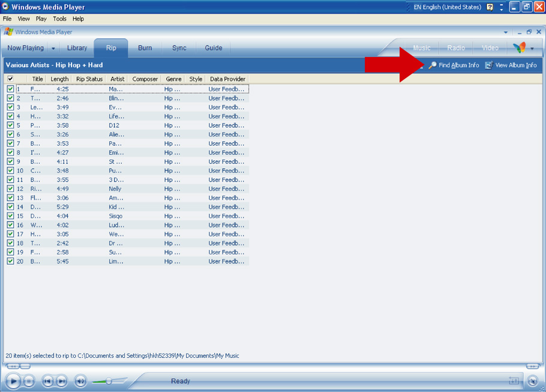Click the View Album Info icon
Screen dimensions: 546x392
489,65
